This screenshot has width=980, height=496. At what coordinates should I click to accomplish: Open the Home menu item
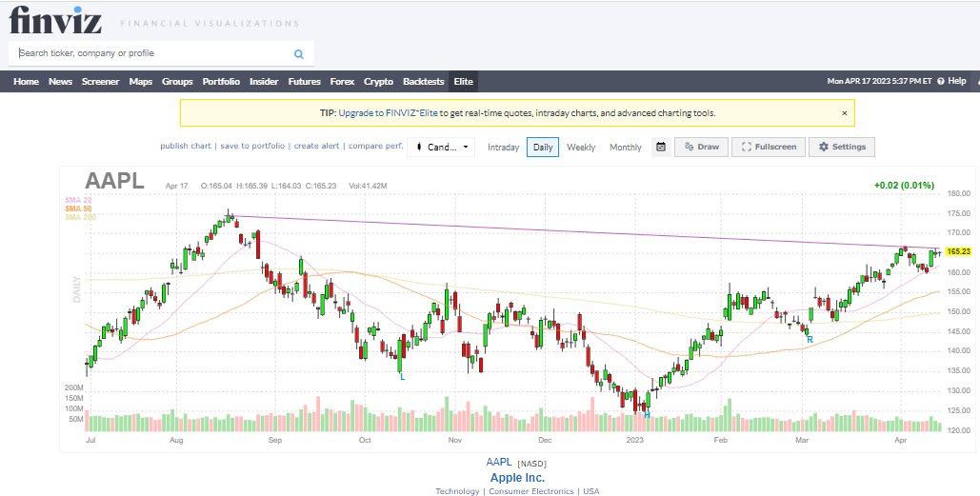click(26, 81)
